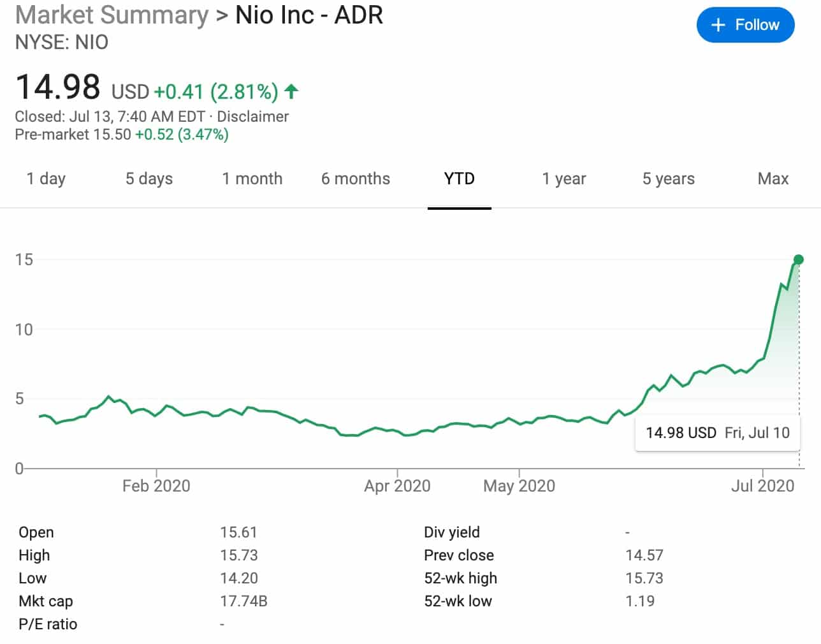The image size is (821, 644).
Task: Select the 1 month time range
Action: (252, 179)
